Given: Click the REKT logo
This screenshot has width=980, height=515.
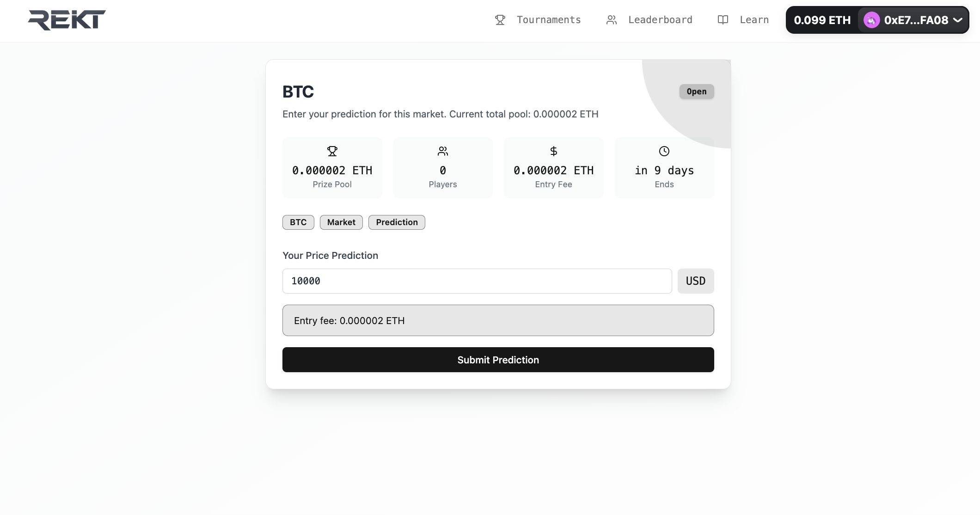Looking at the screenshot, I should point(67,20).
